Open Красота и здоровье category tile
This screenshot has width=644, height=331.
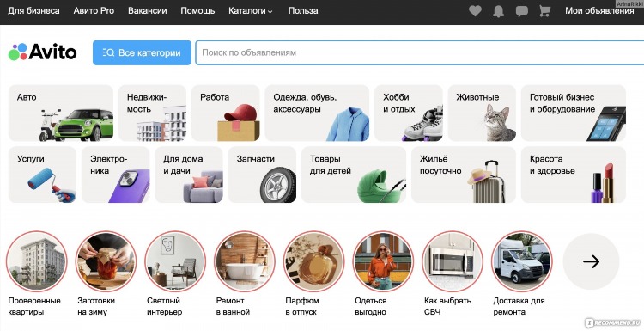coord(574,175)
